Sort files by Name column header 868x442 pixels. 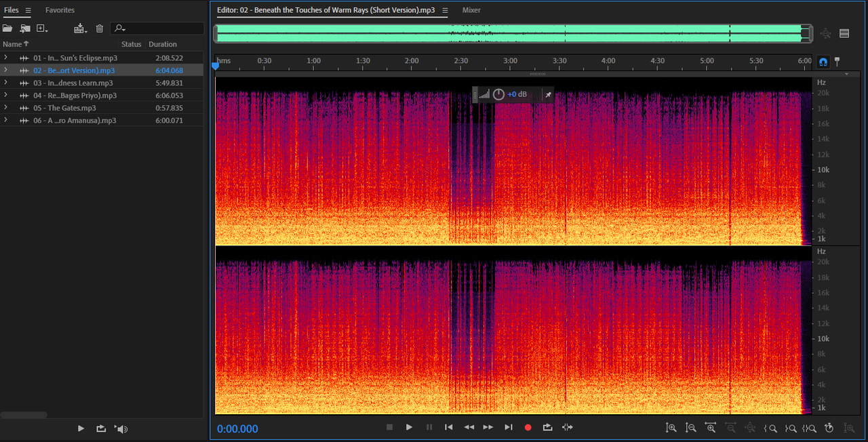[x=16, y=44]
